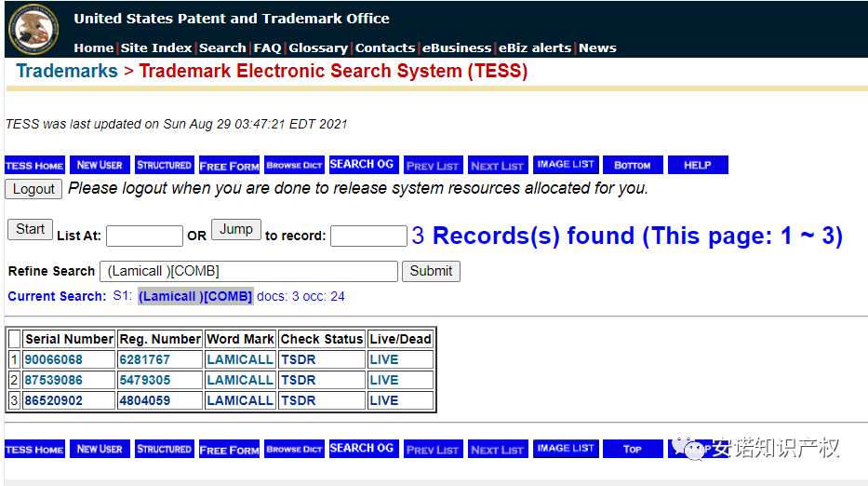Click bottom Free Form button
The height and width of the screenshot is (486, 868).
pyautogui.click(x=229, y=449)
